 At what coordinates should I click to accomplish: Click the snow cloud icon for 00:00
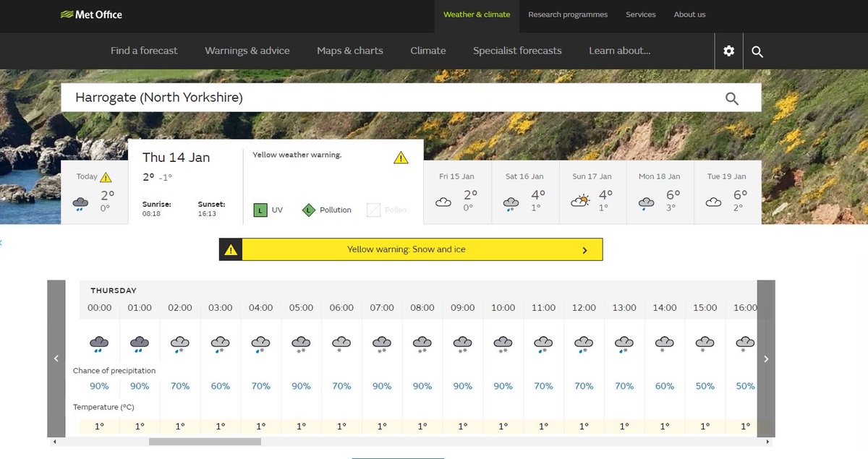(98, 343)
